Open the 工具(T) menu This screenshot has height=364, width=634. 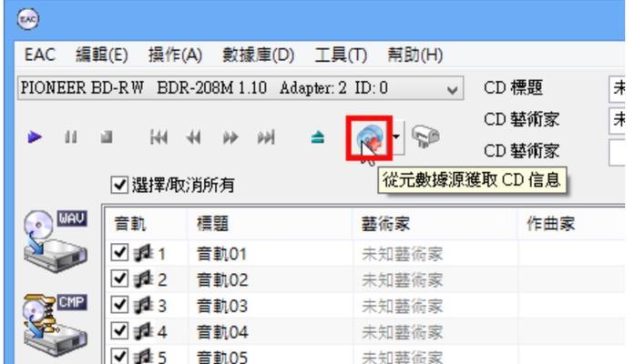(341, 55)
